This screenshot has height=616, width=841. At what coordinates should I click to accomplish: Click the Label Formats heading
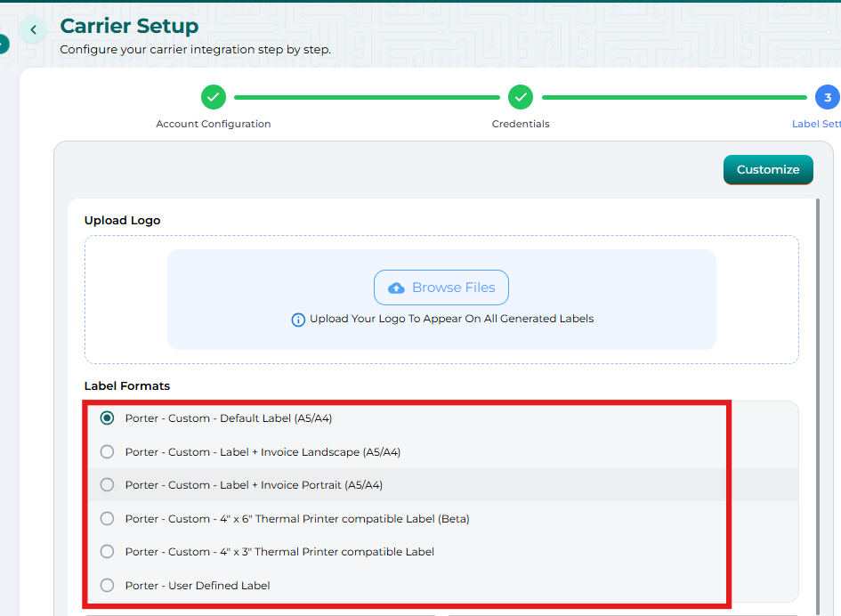(x=127, y=385)
